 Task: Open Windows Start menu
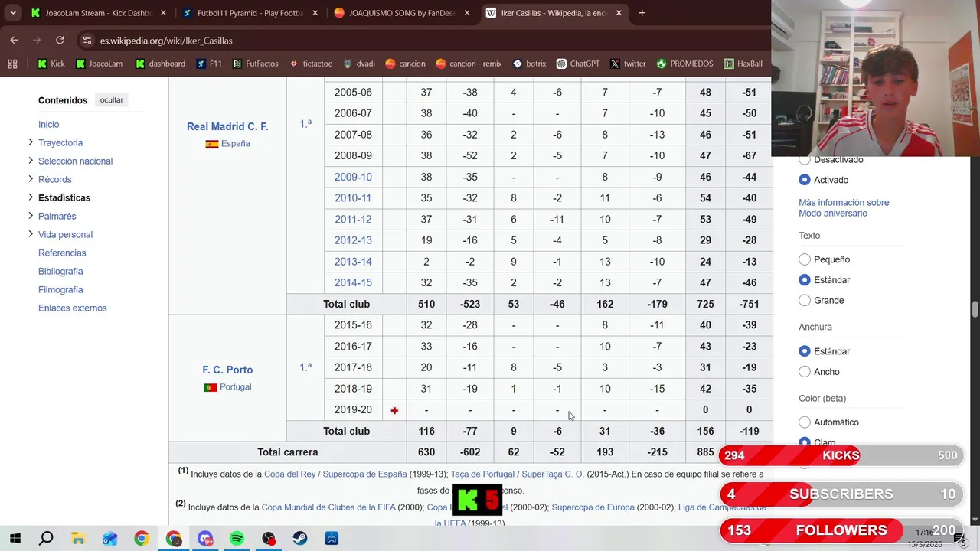pyautogui.click(x=15, y=538)
